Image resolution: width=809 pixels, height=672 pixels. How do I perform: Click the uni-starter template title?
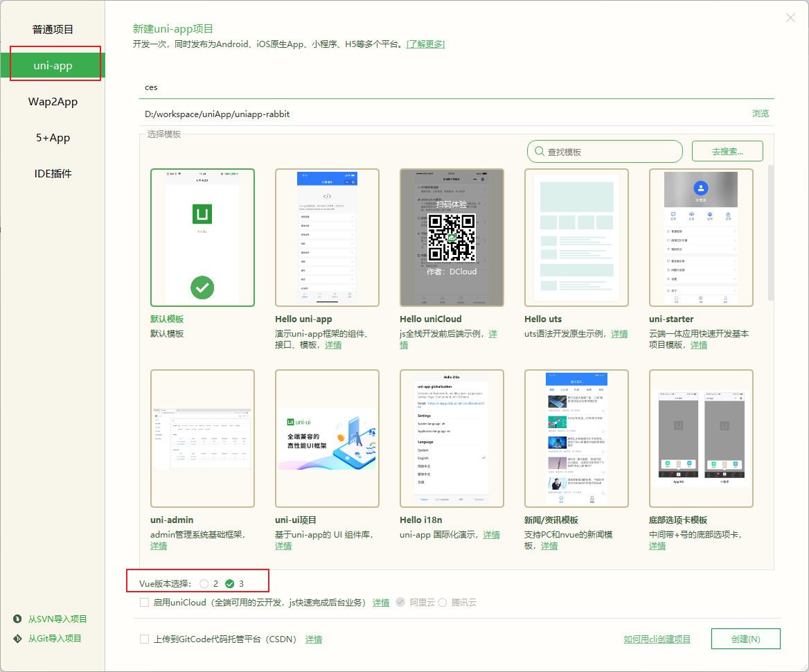point(671,319)
